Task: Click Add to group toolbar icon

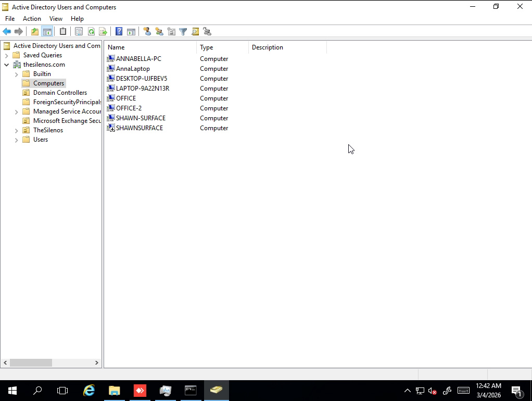Action: click(x=207, y=32)
